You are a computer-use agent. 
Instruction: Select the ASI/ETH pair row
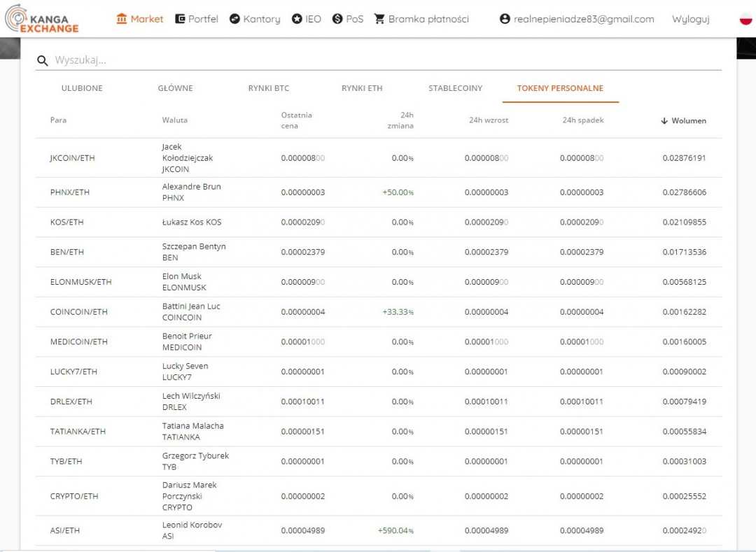[x=65, y=530]
